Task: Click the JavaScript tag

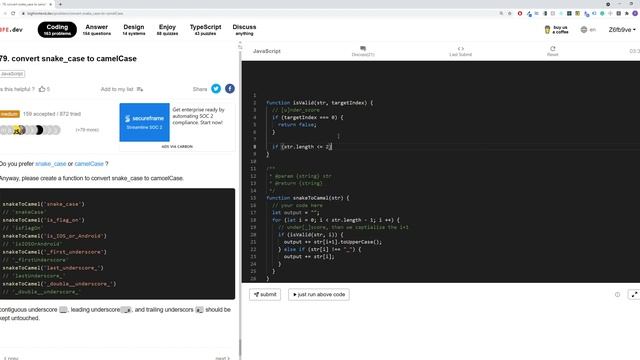Action: click(x=12, y=74)
